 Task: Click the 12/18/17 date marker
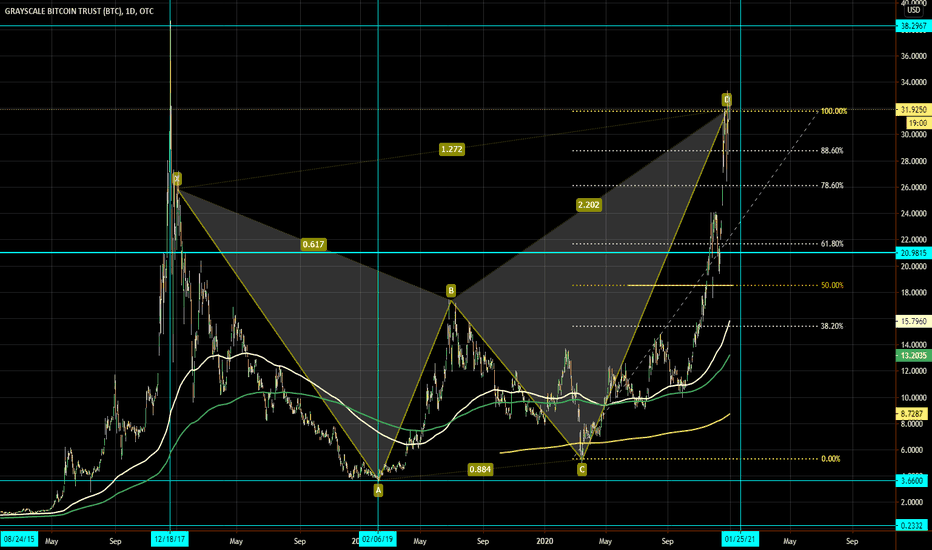(170, 539)
